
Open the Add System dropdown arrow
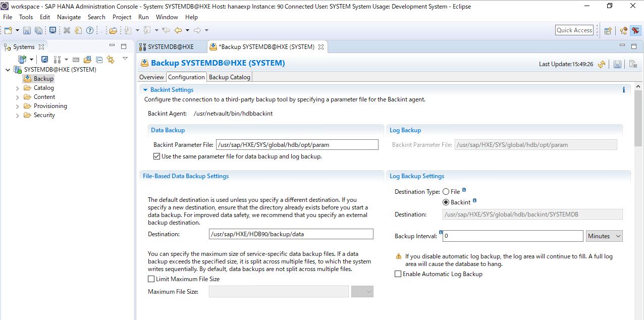point(31,60)
